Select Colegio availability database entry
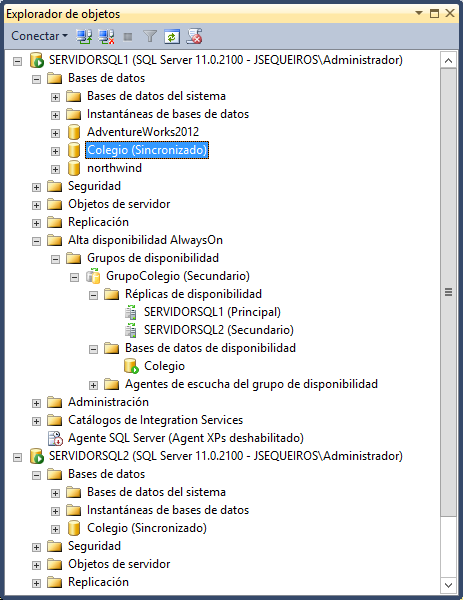The height and width of the screenshot is (600, 463). pos(165,366)
